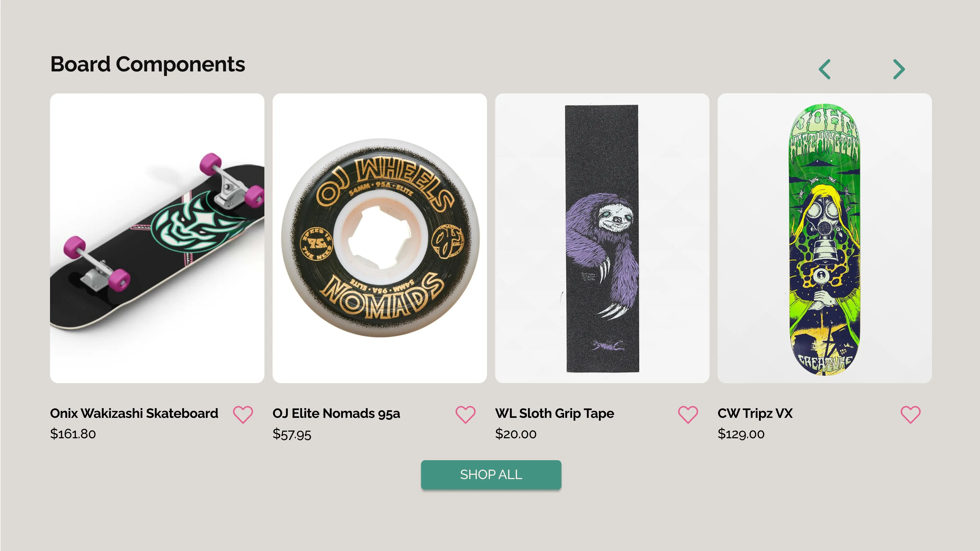This screenshot has width=980, height=551.
Task: Open the Onix Wakizashi Skateboard product image
Action: coord(157,238)
